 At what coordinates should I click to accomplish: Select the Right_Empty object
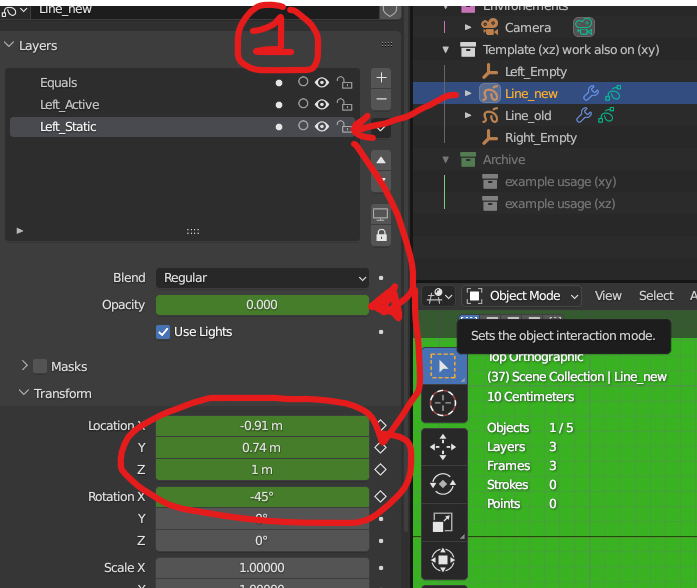541,138
